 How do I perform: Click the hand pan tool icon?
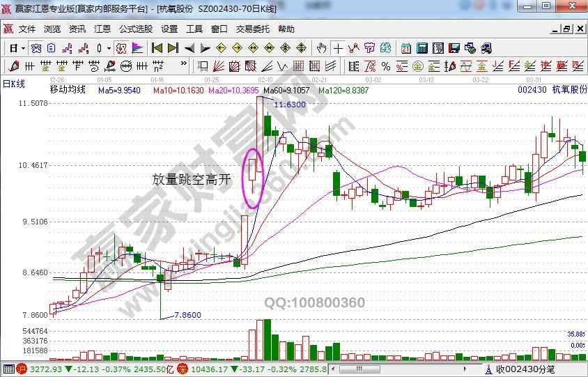click(321, 48)
